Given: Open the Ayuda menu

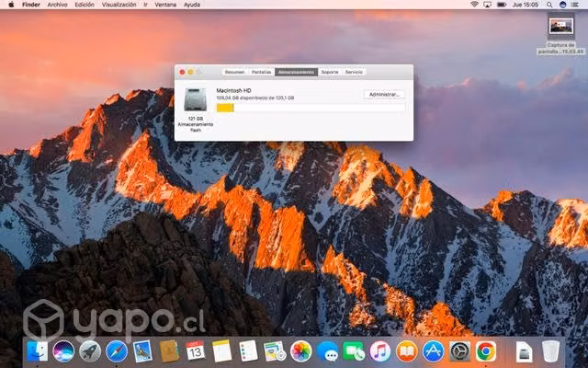Looking at the screenshot, I should coord(192,5).
